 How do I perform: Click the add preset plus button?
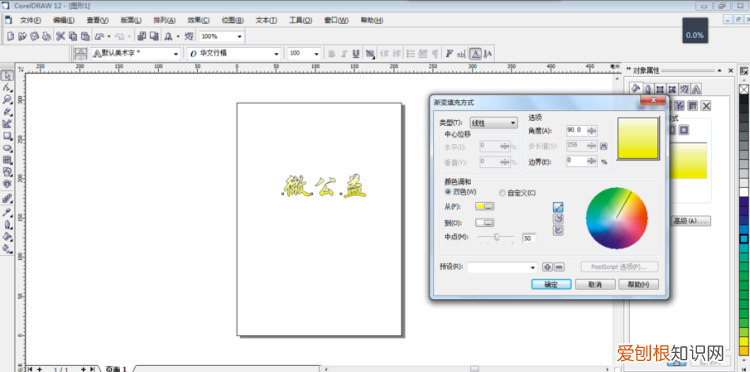(547, 267)
